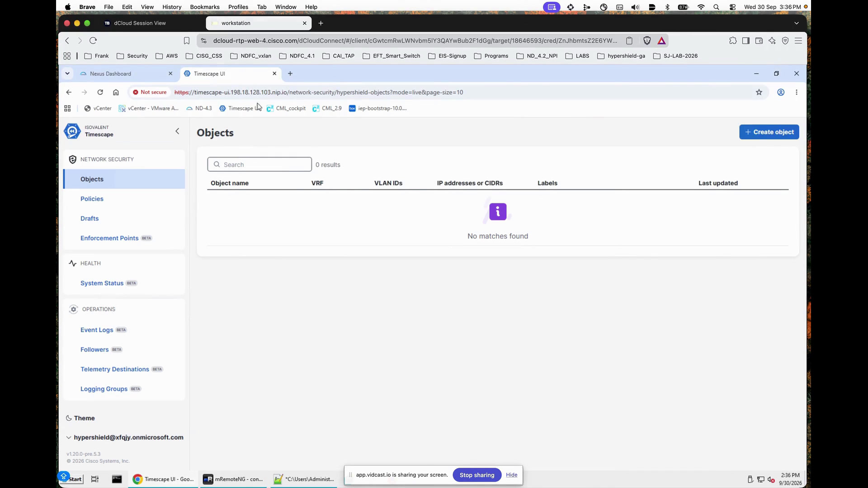Toggle the Theme switch
Viewport: 868px width, 488px height.
[x=80, y=418]
